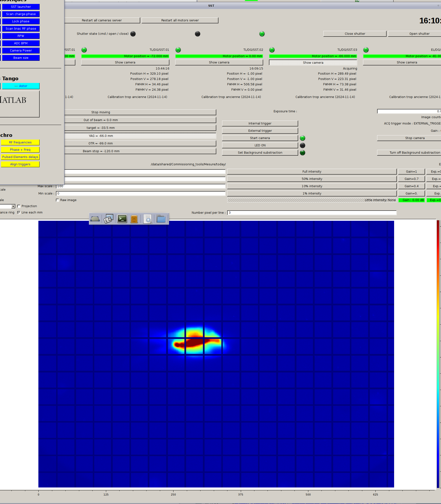
Task: Open the screenshot camera tool
Action: tap(109, 219)
